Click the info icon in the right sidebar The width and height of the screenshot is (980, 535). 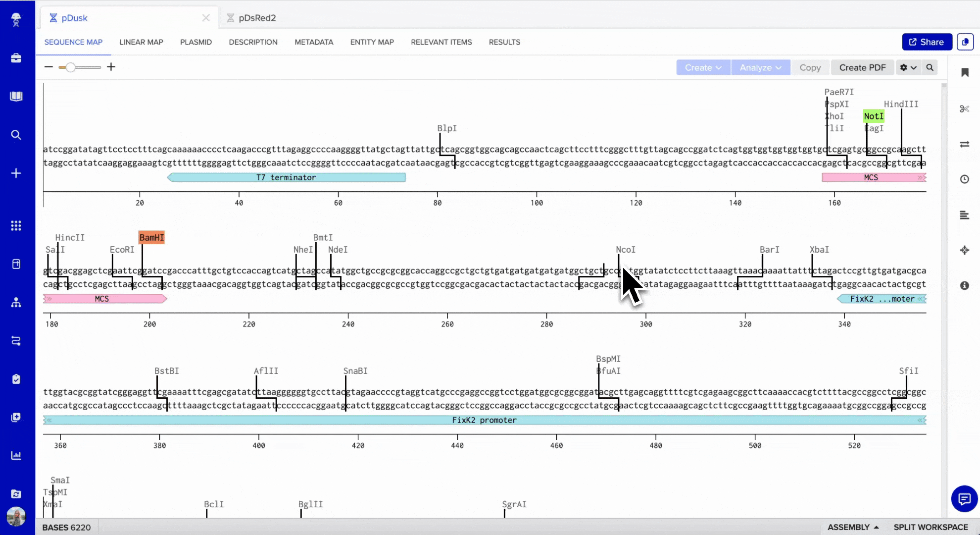point(964,285)
